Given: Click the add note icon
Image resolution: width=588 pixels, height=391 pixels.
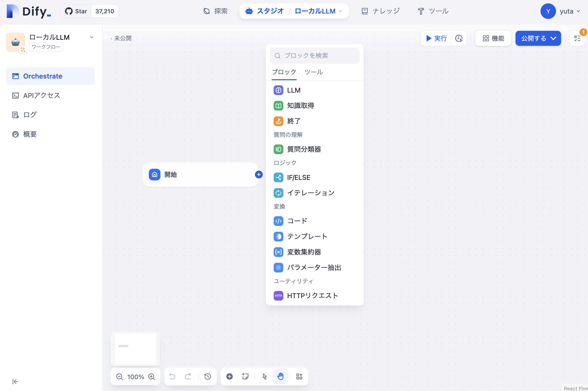Looking at the screenshot, I should point(245,376).
